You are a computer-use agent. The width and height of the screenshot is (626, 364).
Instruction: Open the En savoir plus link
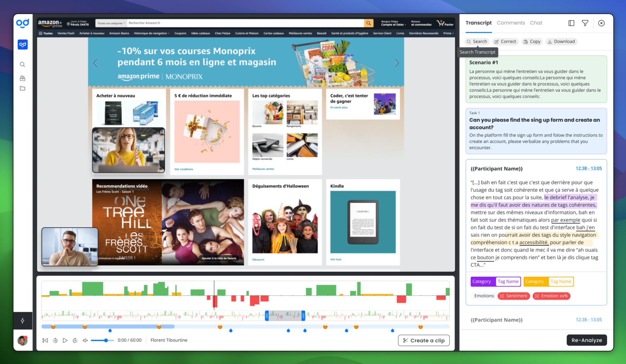[339, 107]
